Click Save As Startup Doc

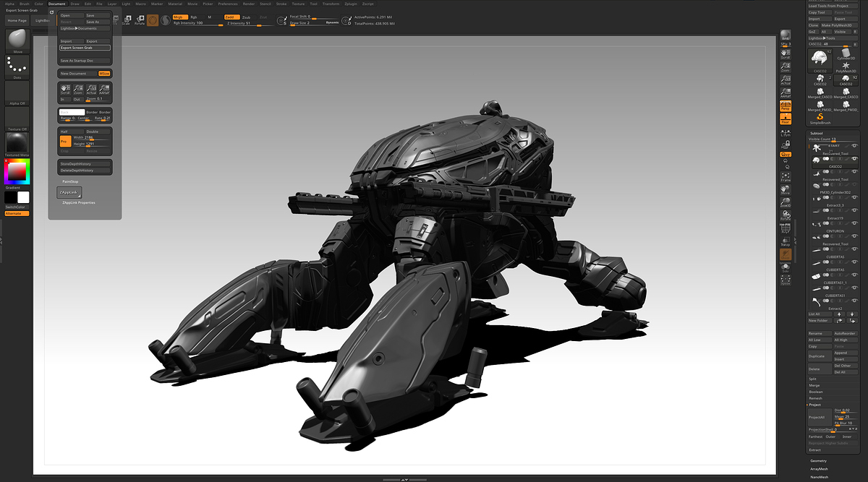point(85,61)
